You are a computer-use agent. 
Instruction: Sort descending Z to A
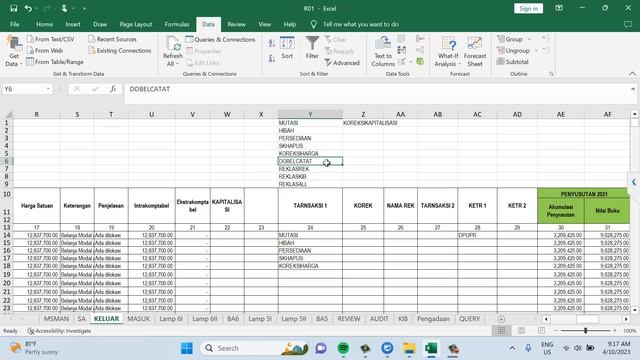(272, 59)
